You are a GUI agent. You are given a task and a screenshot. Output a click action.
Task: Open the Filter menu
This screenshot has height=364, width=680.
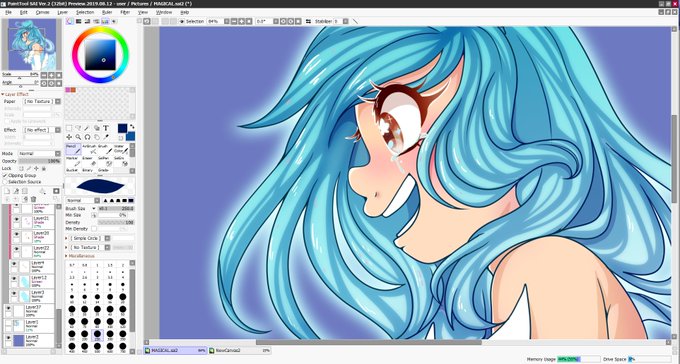point(125,12)
